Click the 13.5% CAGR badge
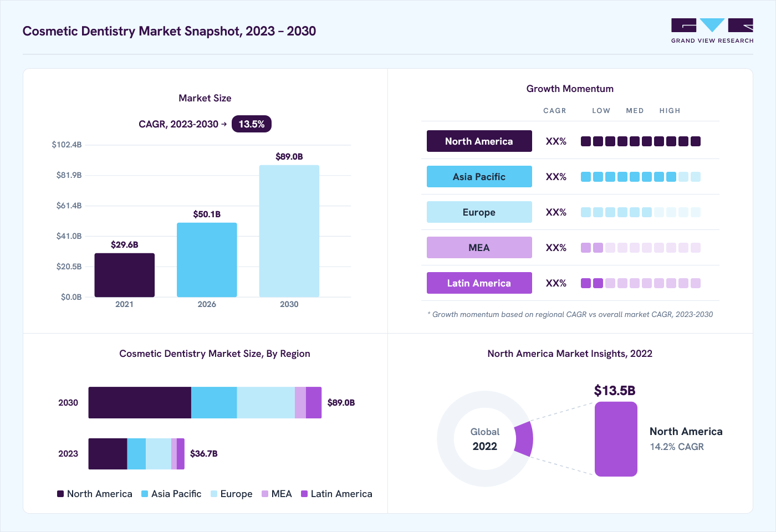The height and width of the screenshot is (532, 776). (252, 124)
